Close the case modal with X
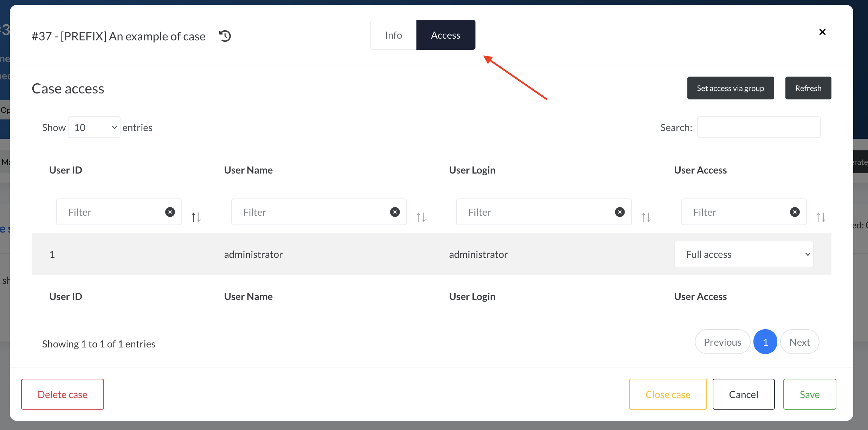868x430 pixels. point(822,32)
